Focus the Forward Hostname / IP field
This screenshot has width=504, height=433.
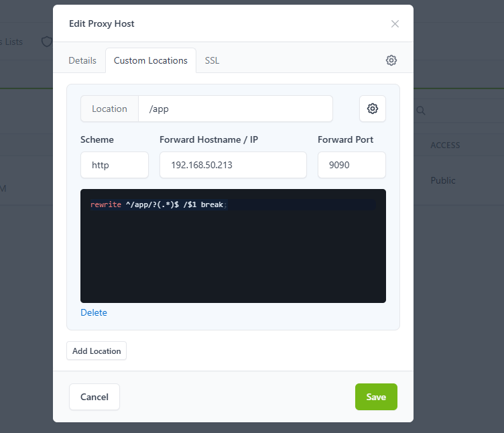[233, 165]
